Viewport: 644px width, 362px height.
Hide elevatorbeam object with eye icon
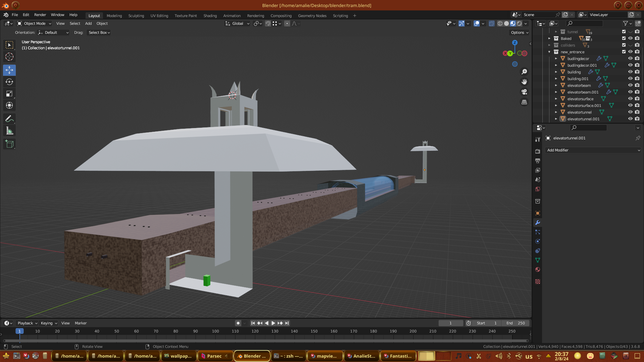[630, 85]
